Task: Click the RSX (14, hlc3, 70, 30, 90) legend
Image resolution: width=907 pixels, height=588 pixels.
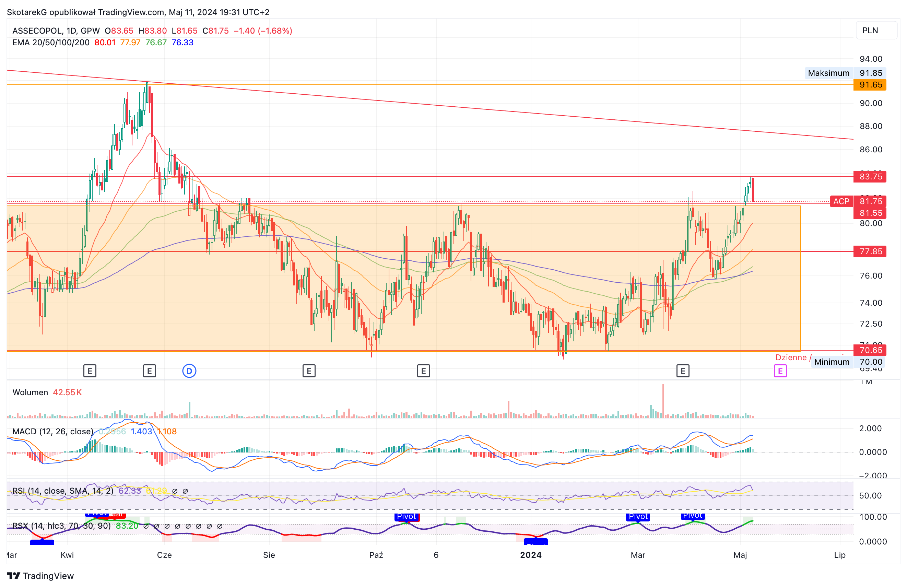Action: pos(61,526)
